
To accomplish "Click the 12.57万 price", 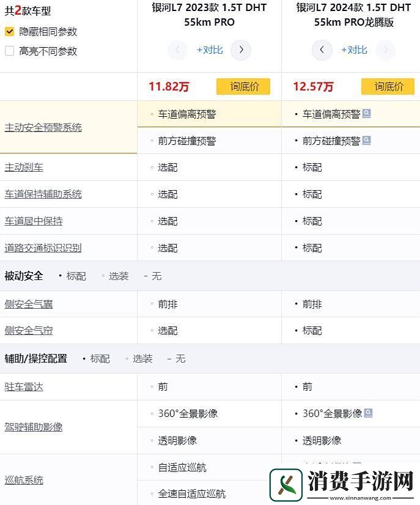I will [x=313, y=87].
